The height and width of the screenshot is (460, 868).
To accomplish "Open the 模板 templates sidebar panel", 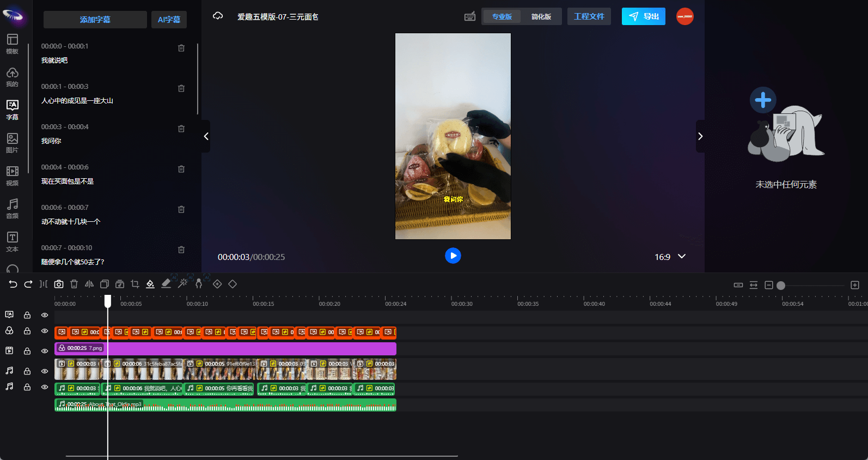I will 12,44.
